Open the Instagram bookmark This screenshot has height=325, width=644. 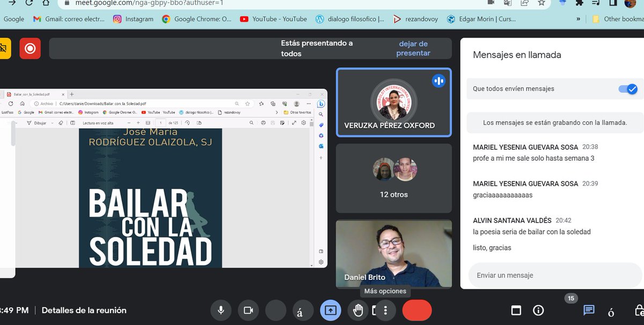pos(133,19)
